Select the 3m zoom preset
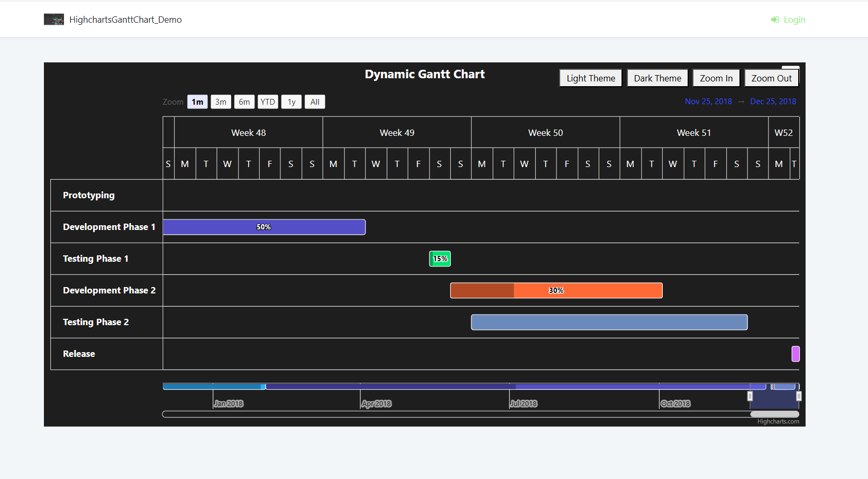The height and width of the screenshot is (479, 868). [x=221, y=102]
